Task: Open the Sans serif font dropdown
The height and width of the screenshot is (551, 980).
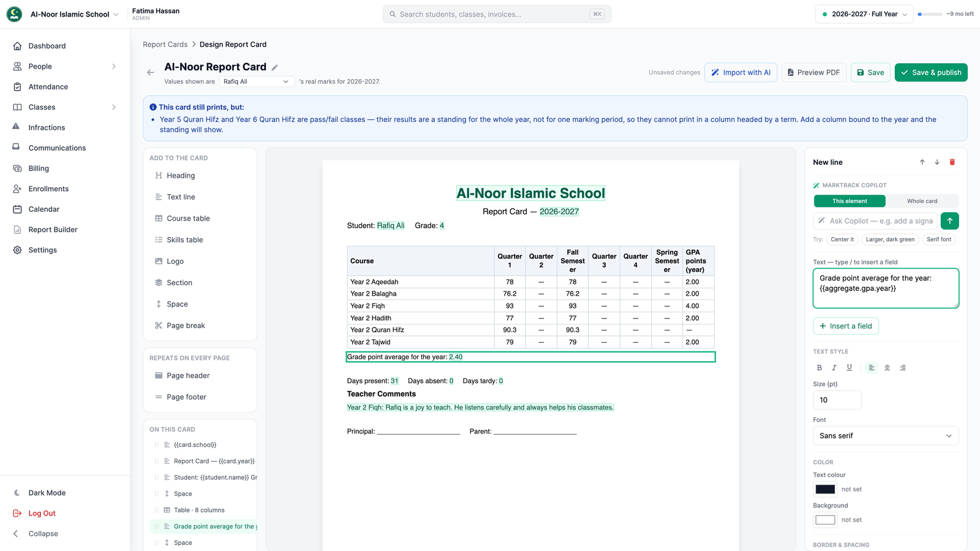Action: click(x=886, y=436)
